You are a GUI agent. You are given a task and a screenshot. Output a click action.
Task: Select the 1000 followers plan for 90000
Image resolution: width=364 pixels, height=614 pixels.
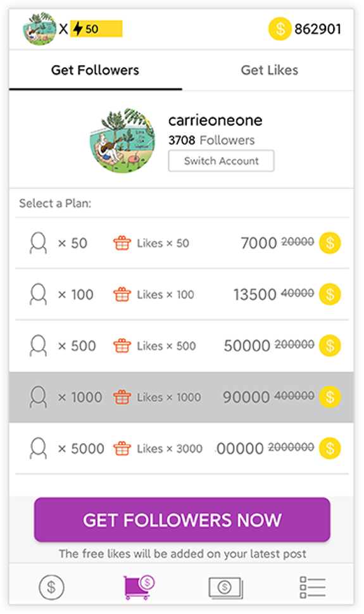click(x=182, y=397)
